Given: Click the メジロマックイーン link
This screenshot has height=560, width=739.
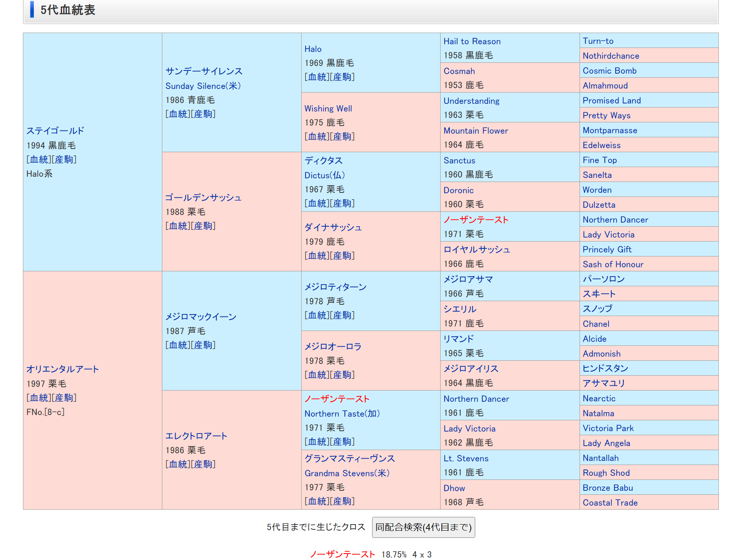Looking at the screenshot, I should 201,317.
